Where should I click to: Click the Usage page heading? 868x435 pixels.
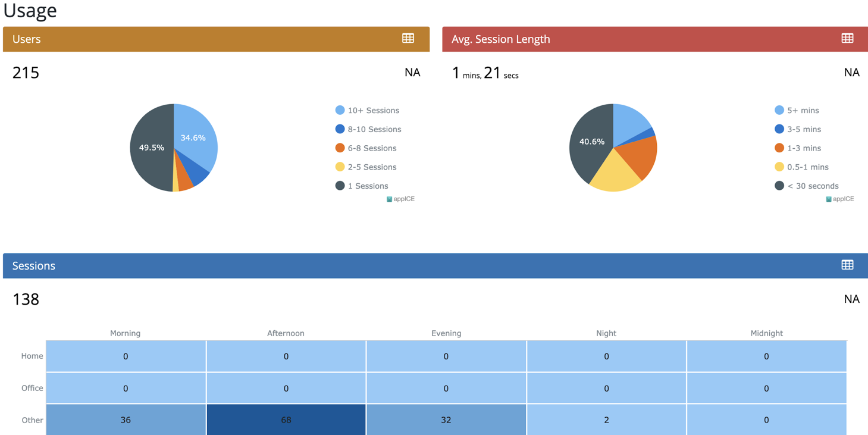pyautogui.click(x=30, y=10)
